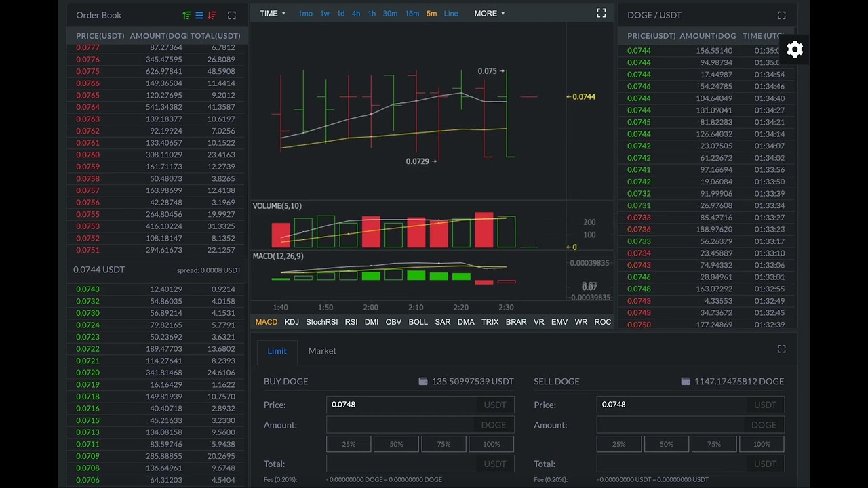Expand the Limit/Market order form fullscreen
Viewport: 868px width, 488px height.
(781, 349)
